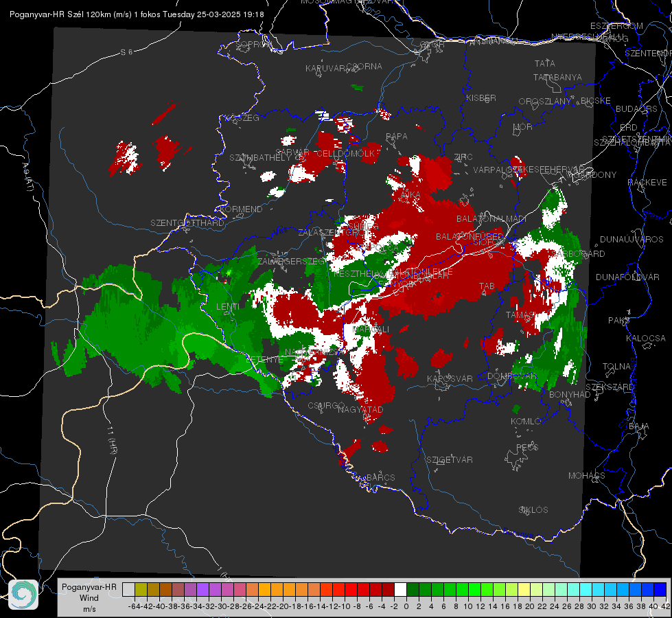Click the TAB city label
The height and width of the screenshot is (618, 672).
[x=487, y=286]
